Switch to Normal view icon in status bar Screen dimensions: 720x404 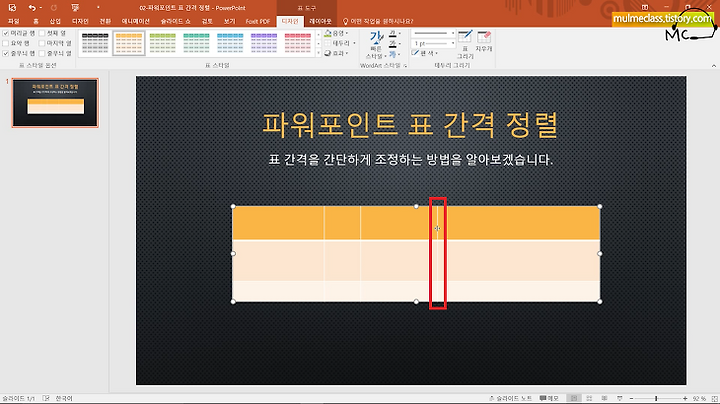tap(574, 398)
